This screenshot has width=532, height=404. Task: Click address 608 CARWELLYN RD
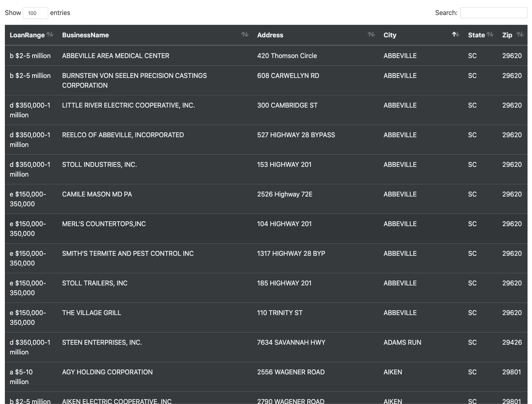pos(288,76)
